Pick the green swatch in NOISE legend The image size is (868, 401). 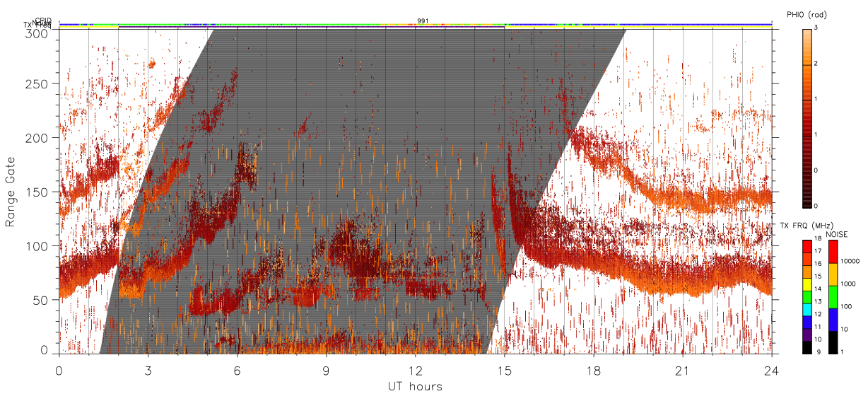833,297
